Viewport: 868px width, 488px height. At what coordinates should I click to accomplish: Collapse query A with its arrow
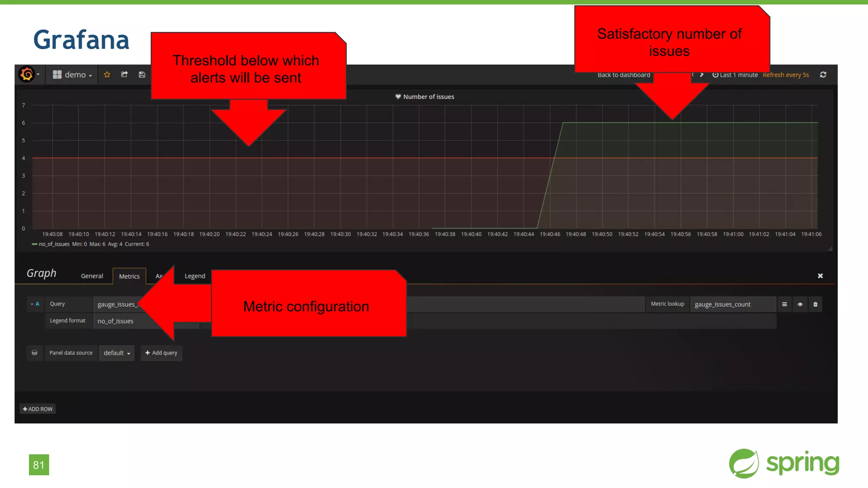tap(32, 304)
